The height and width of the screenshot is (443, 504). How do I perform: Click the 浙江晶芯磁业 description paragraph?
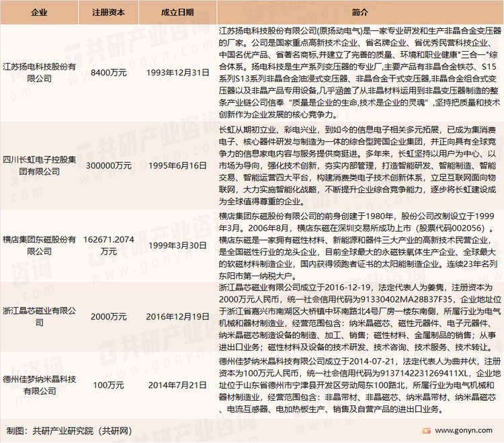point(360,317)
